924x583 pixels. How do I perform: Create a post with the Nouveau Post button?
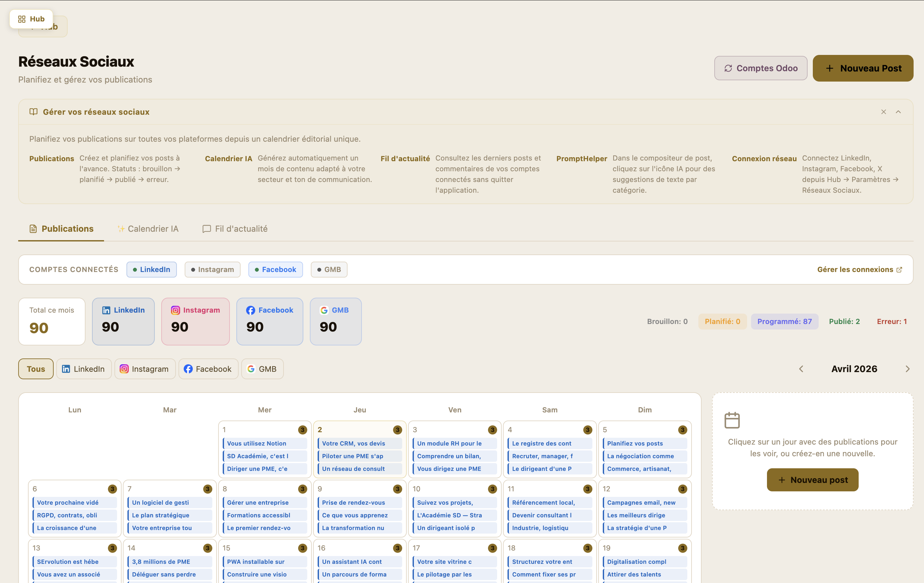pos(863,68)
